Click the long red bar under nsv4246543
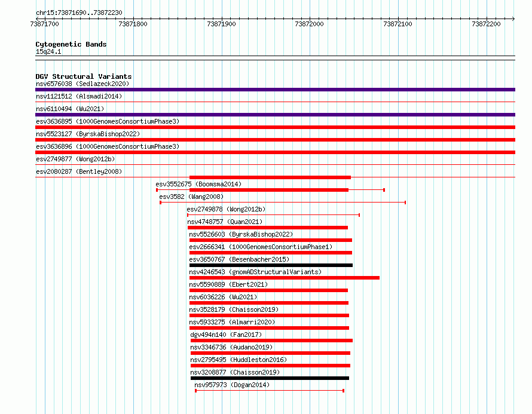Screen dimensions: 532x414 click(x=285, y=278)
